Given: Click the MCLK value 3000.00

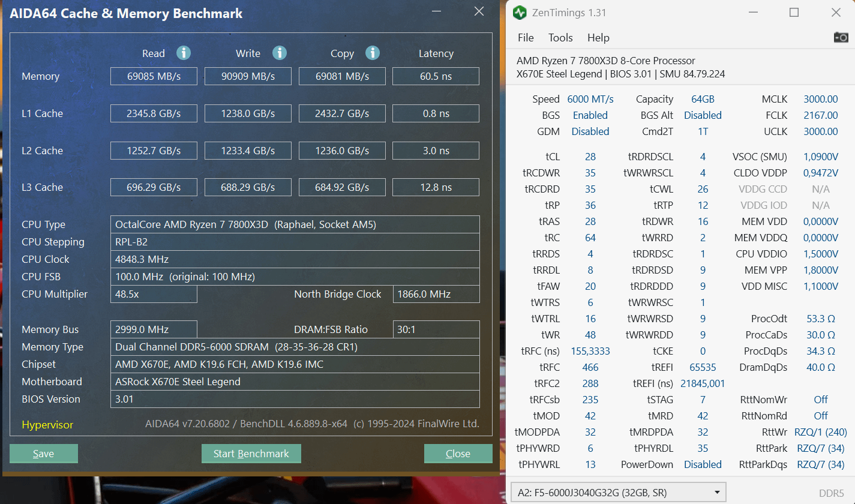Looking at the screenshot, I should [x=821, y=99].
